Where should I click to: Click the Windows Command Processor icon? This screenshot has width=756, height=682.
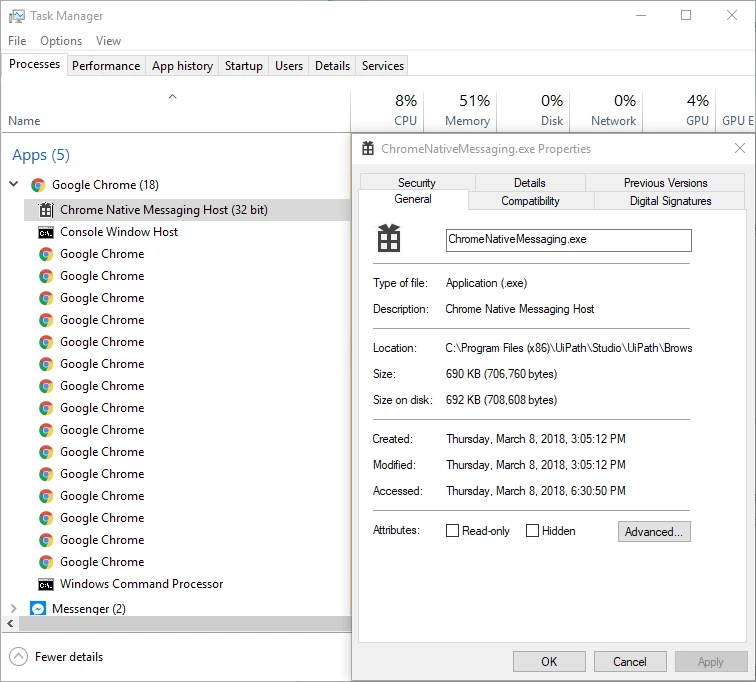[46, 585]
